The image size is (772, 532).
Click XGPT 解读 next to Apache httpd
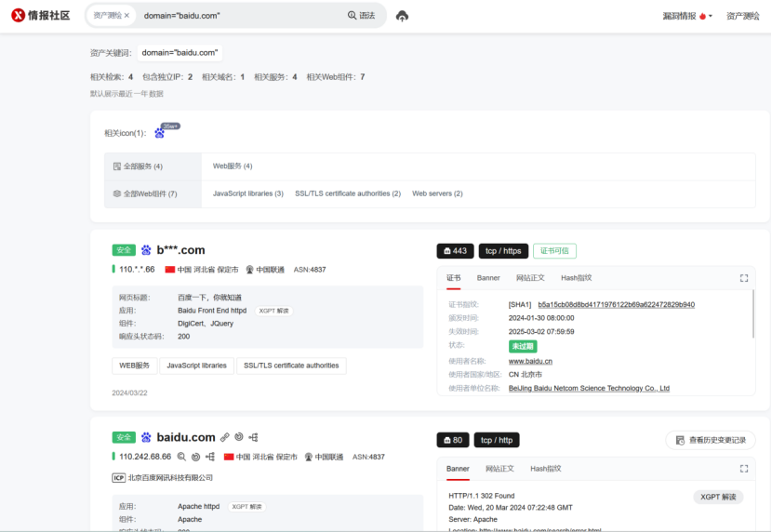[x=247, y=507]
